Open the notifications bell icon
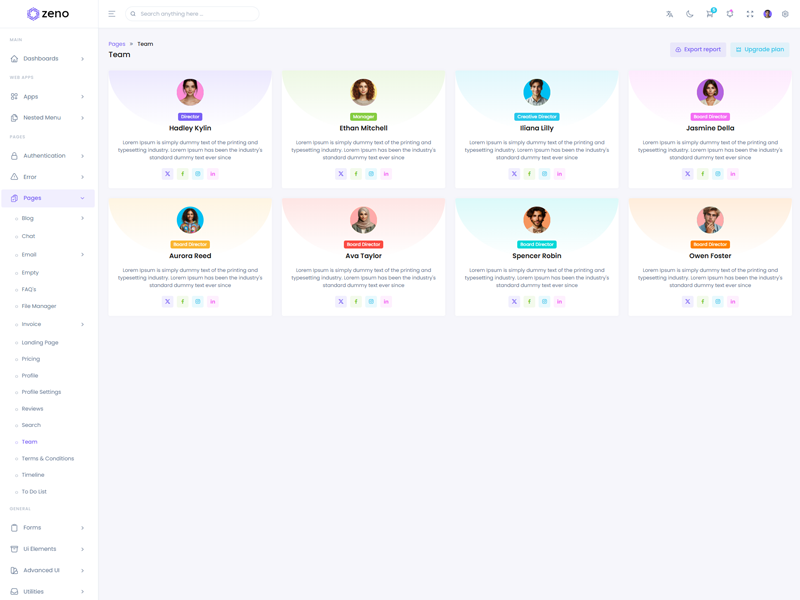 (730, 14)
